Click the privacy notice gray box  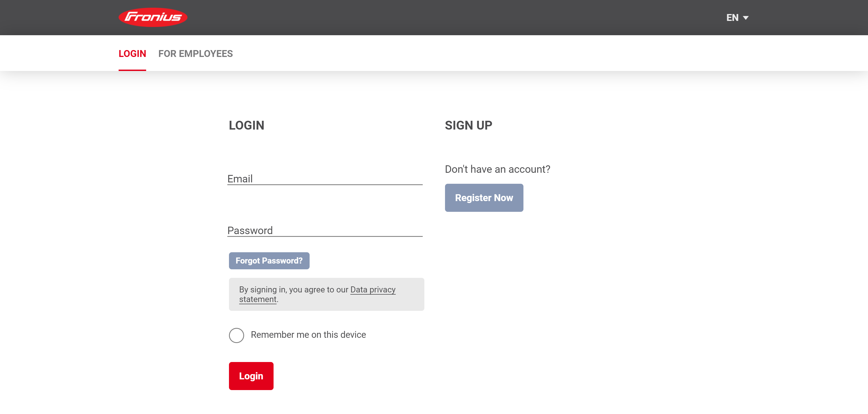click(x=326, y=294)
